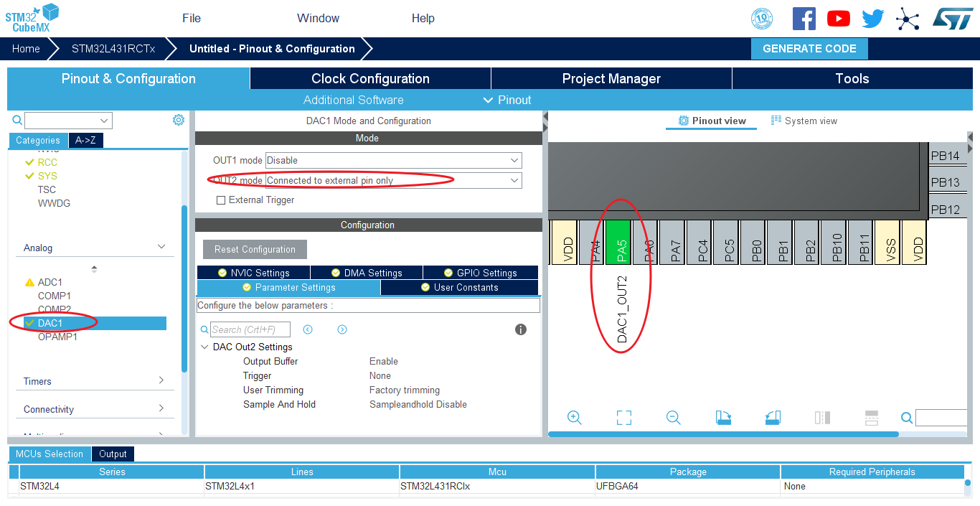Image resolution: width=980 pixels, height=506 pixels.
Task: Switch to A->Z peripheral list
Action: tap(86, 141)
